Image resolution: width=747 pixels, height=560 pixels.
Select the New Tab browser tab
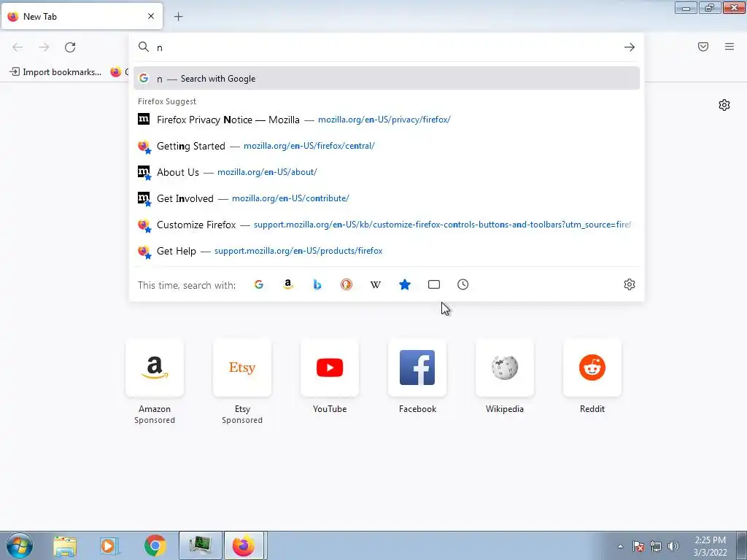[x=82, y=16]
